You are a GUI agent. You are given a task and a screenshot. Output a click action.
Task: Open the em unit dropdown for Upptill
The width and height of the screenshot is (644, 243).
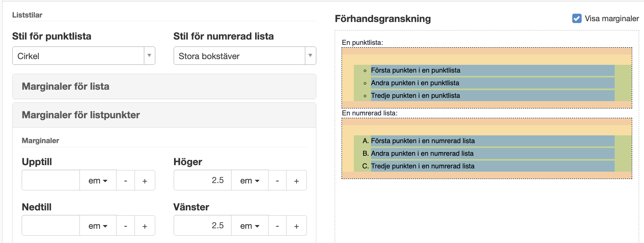(98, 181)
